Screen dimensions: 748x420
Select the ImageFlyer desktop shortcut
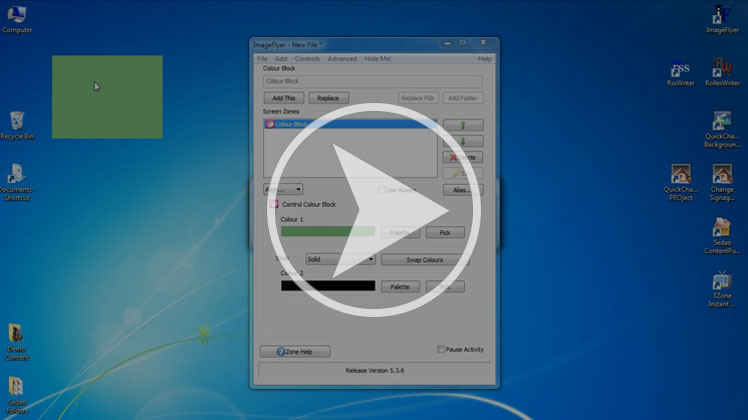pyautogui.click(x=722, y=20)
